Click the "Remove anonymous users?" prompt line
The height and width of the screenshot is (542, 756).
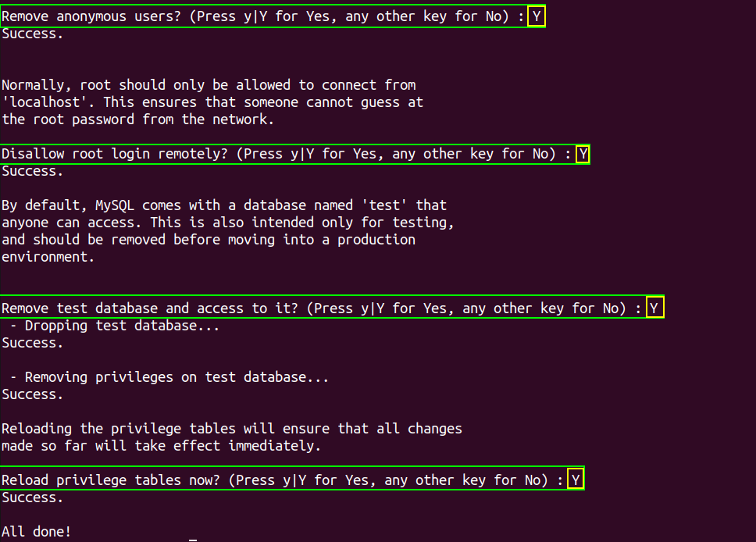pos(263,16)
